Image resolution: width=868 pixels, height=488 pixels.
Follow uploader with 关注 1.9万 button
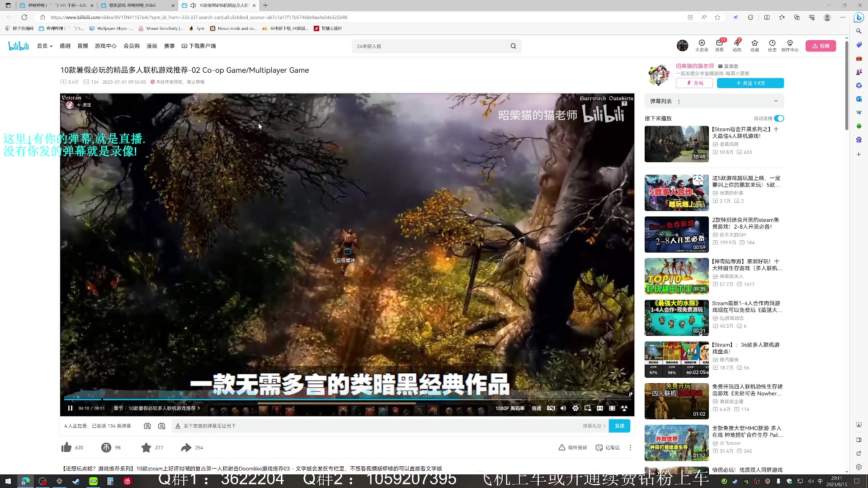(x=750, y=83)
